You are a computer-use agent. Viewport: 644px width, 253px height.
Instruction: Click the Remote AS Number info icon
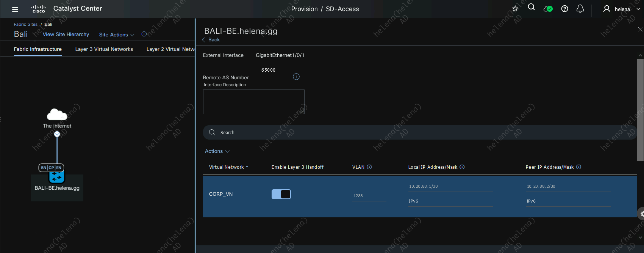click(296, 77)
